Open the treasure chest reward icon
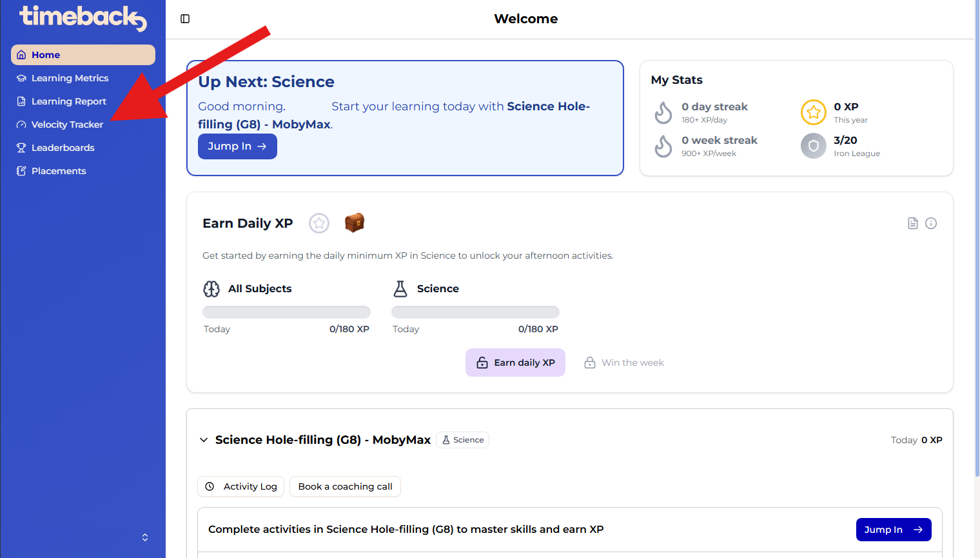This screenshot has height=558, width=980. click(x=355, y=223)
